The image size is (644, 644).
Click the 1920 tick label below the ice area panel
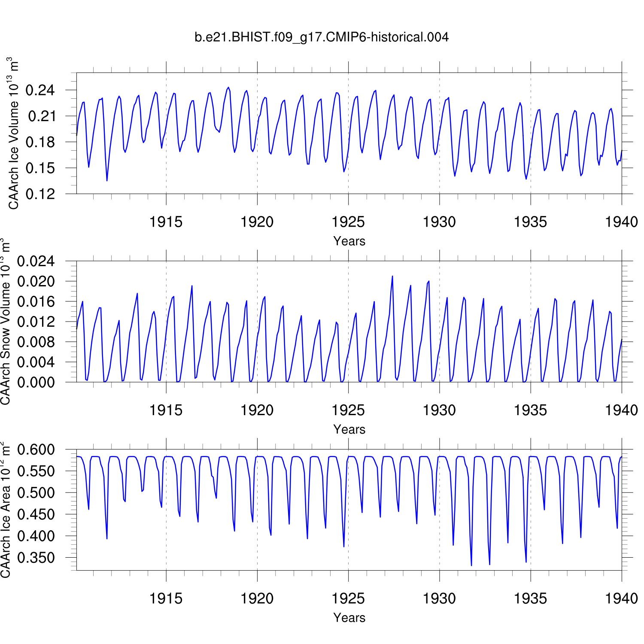click(257, 598)
